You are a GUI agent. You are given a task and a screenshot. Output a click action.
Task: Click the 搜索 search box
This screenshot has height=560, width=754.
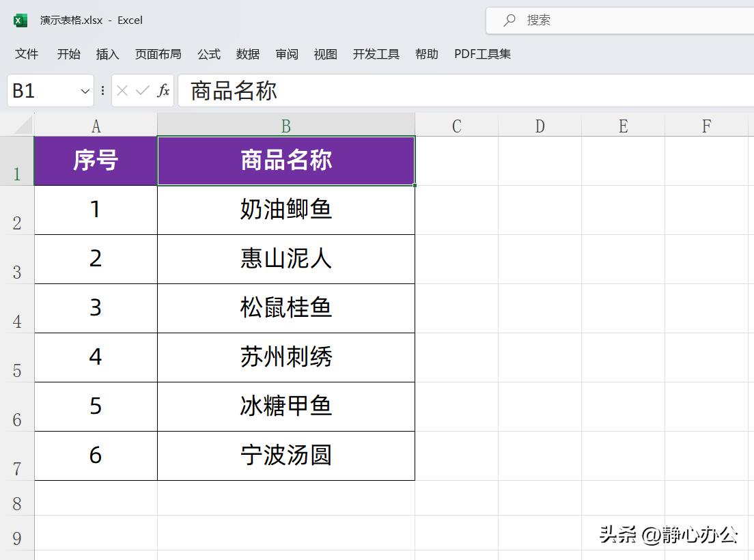click(581, 20)
